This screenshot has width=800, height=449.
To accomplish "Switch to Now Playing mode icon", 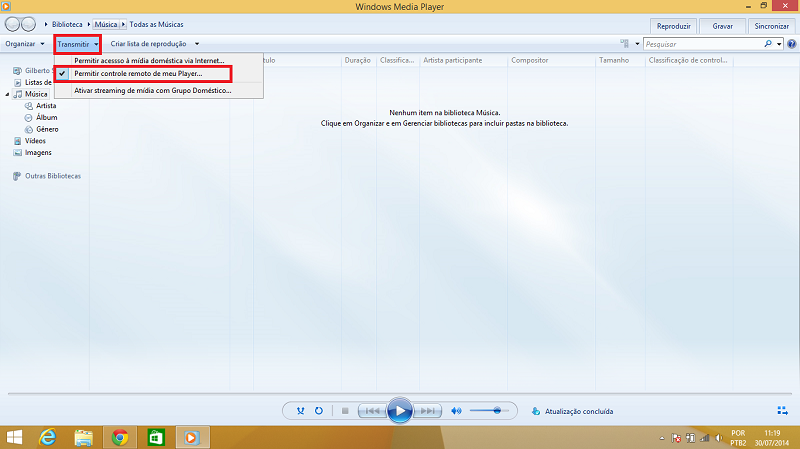I will tap(782, 411).
